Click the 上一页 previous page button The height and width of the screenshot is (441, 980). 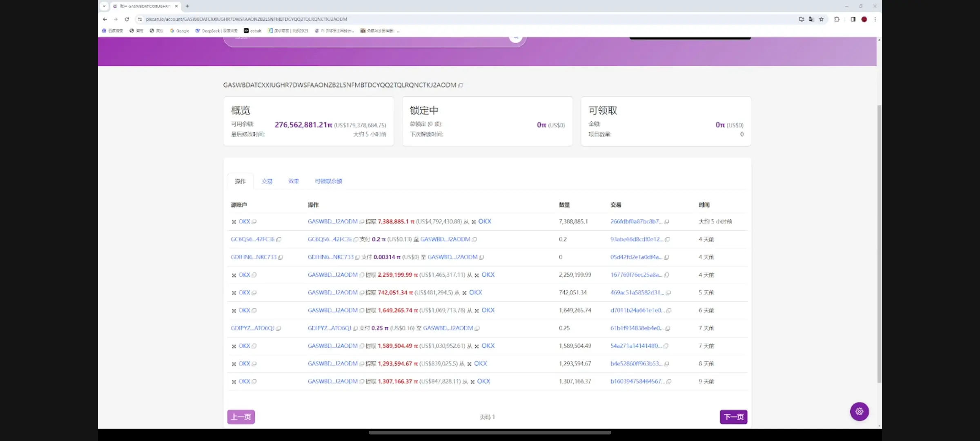pyautogui.click(x=241, y=417)
